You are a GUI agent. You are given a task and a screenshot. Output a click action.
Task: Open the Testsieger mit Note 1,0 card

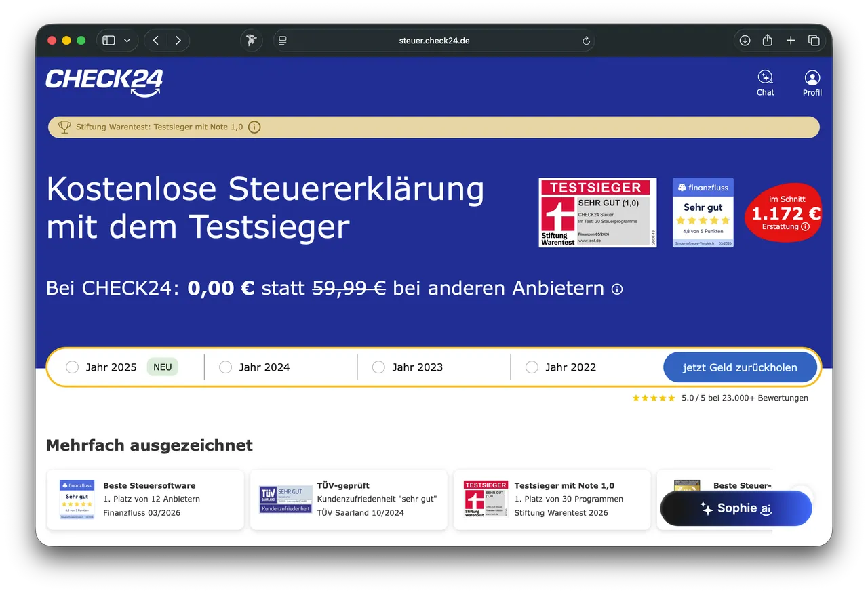tap(552, 499)
